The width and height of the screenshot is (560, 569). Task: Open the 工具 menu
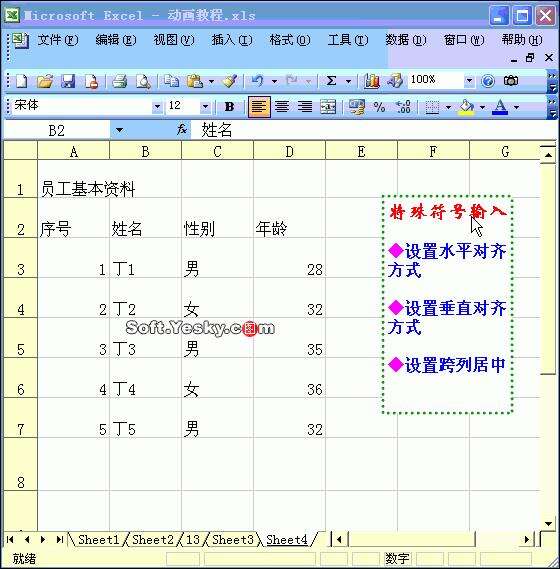(x=348, y=40)
